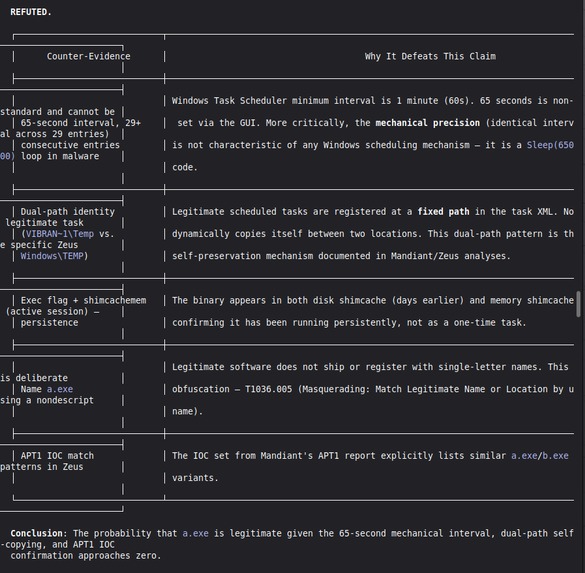This screenshot has width=585, height=573.
Task: Click the '(active session) —' text
Action: point(52,311)
